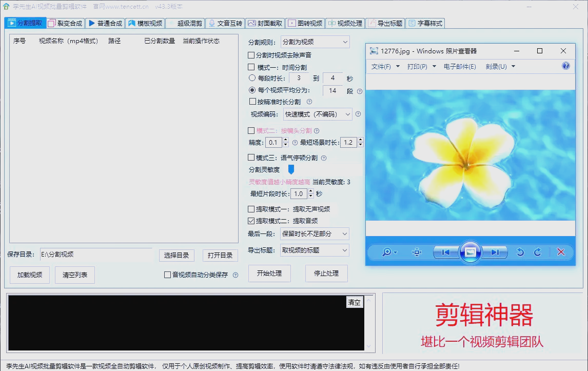Click help icon beside 按精准时长分割
588x371 pixels.
(309, 102)
